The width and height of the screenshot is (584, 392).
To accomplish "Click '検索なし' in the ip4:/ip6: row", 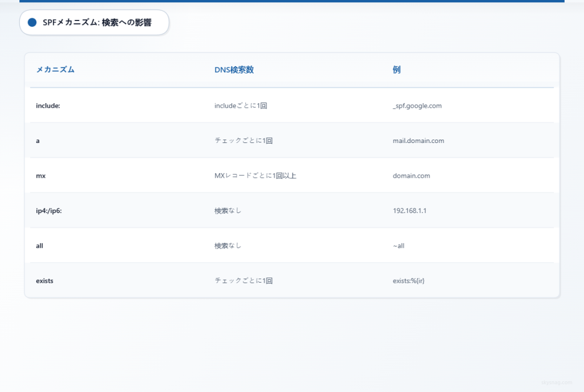I will 228,210.
